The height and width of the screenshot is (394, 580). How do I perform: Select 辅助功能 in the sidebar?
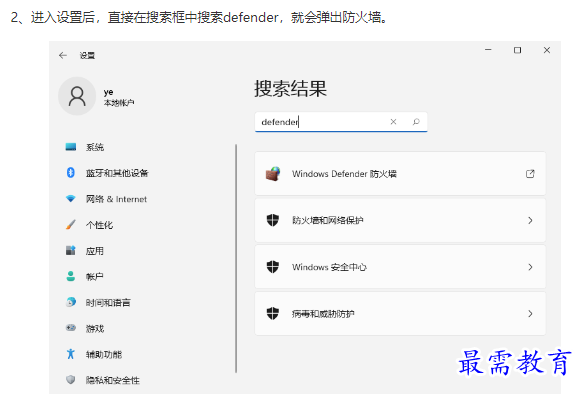(x=104, y=354)
